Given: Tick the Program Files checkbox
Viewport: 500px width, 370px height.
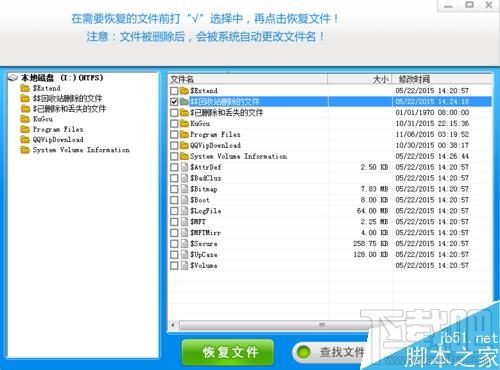Looking at the screenshot, I should coord(174,135).
